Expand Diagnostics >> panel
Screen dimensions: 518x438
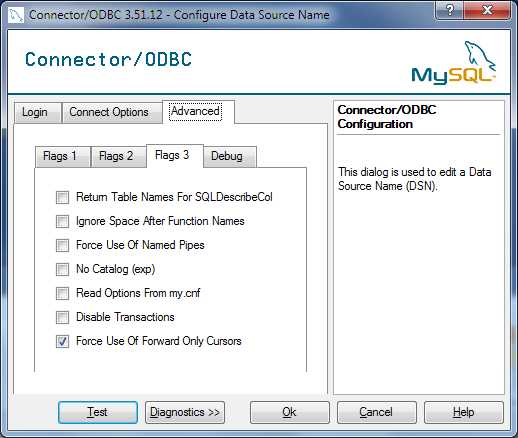185,412
